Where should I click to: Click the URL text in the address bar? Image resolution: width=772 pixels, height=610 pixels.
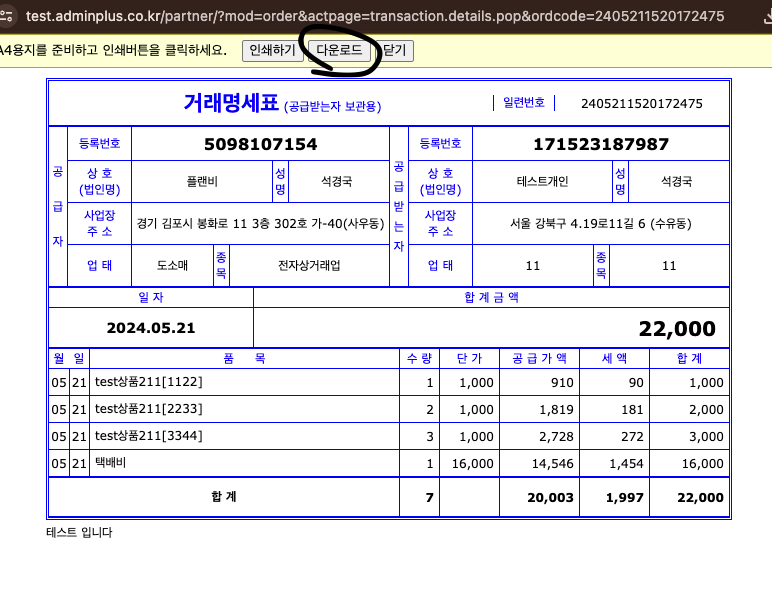[x=375, y=16]
